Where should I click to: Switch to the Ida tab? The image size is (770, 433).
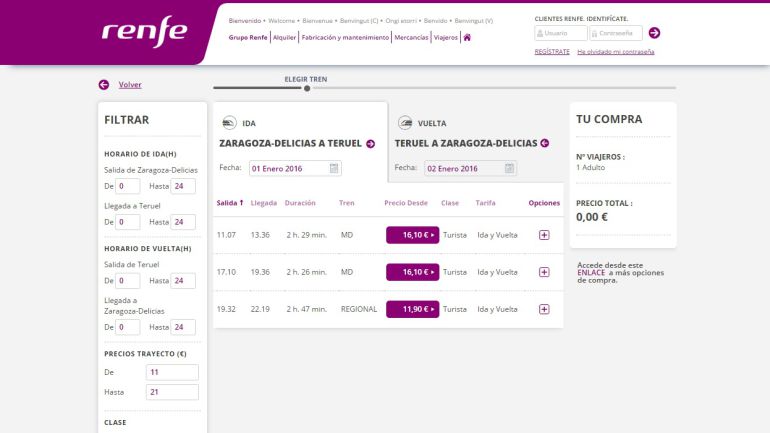pos(300,142)
